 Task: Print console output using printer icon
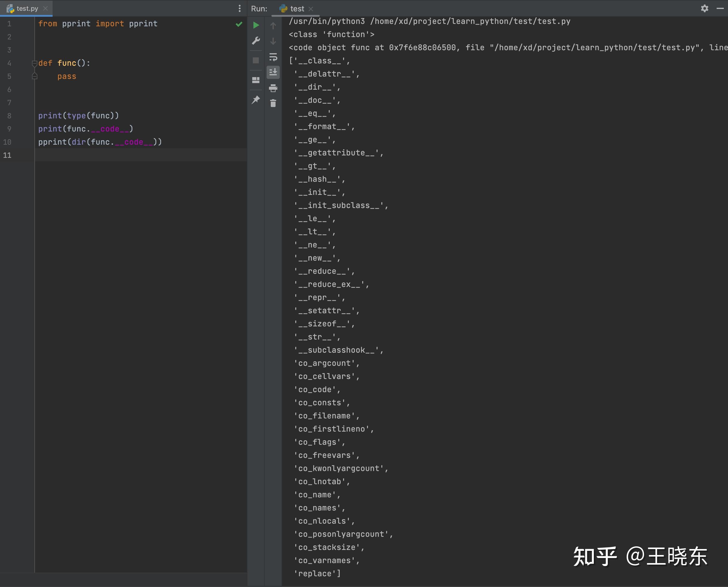coord(273,88)
